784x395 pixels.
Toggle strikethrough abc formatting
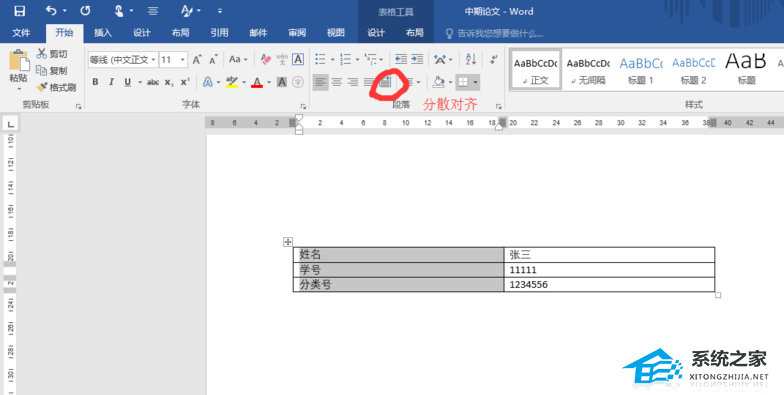pos(152,82)
